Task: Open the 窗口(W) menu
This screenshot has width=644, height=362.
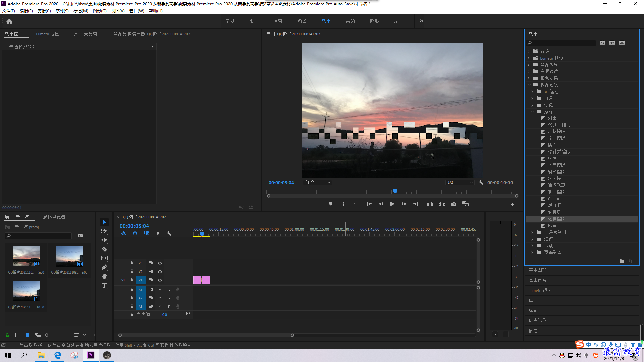Action: (137, 11)
